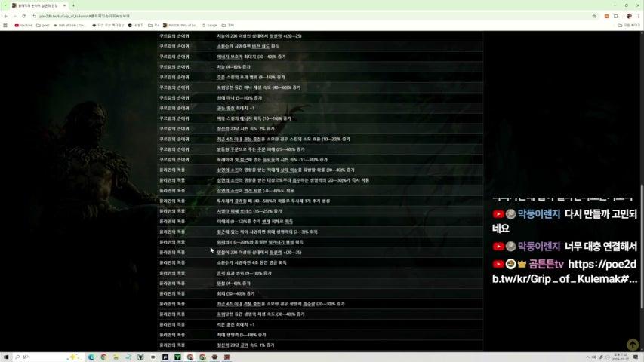Open Microsoft Edge from the taskbar

(x=91, y=357)
